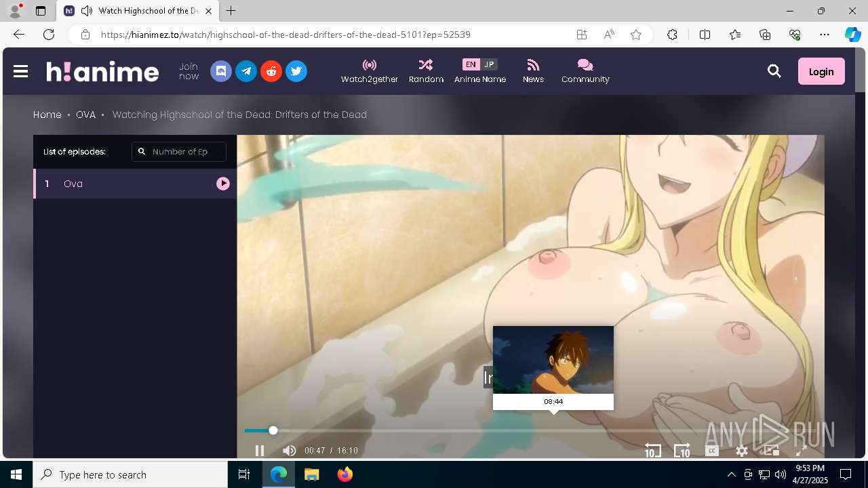Open a new browser tab
This screenshot has height=488, width=868.
pos(231,11)
